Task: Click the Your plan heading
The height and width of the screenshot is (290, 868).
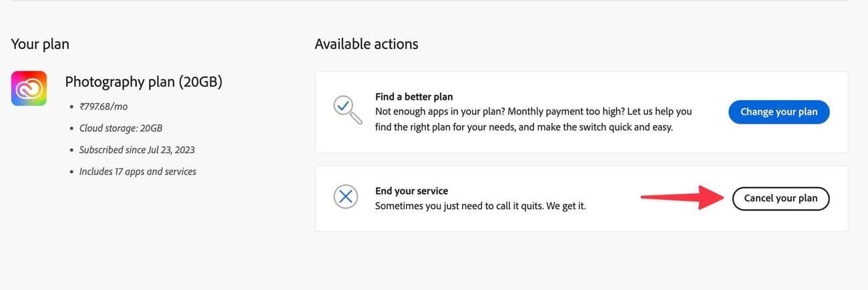Action: pos(40,44)
